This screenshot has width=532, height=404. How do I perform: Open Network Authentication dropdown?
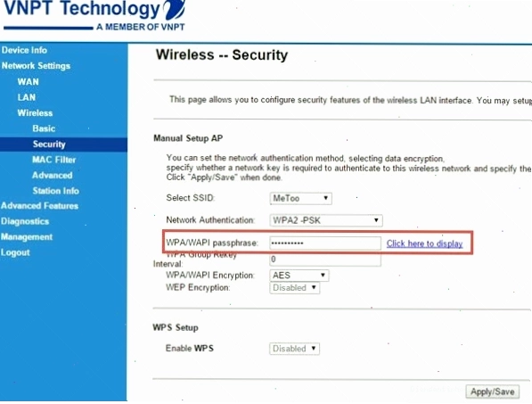pyautogui.click(x=326, y=220)
